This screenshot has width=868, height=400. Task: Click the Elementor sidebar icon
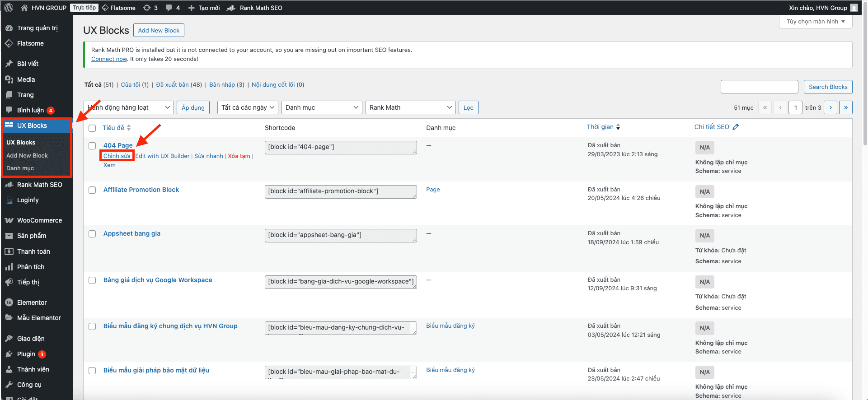pyautogui.click(x=9, y=302)
